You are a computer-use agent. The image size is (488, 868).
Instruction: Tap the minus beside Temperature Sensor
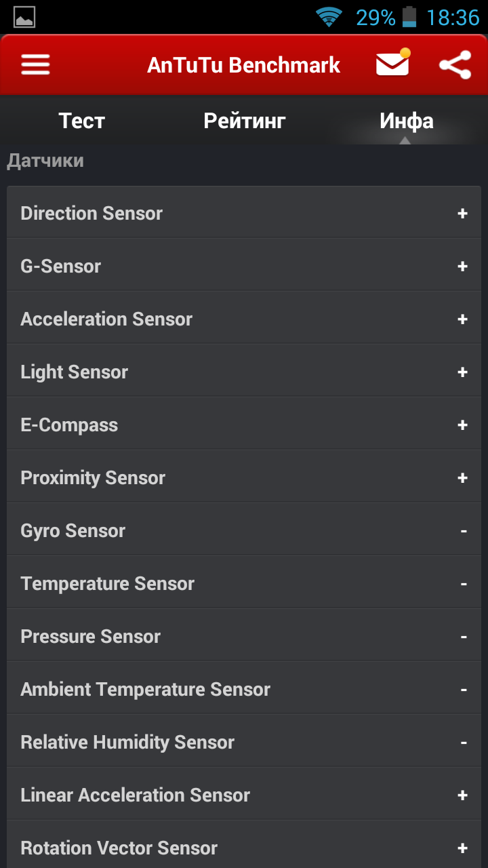click(x=464, y=584)
